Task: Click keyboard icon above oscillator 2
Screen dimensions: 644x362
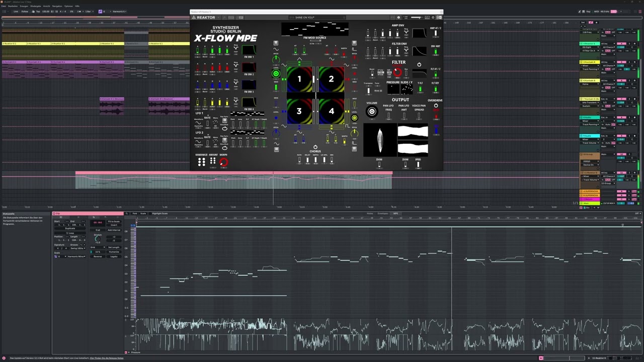Action: (x=354, y=43)
